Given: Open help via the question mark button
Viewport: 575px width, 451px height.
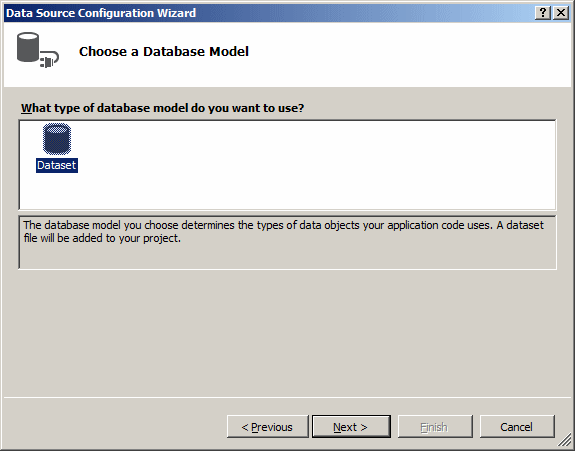Looking at the screenshot, I should (543, 13).
